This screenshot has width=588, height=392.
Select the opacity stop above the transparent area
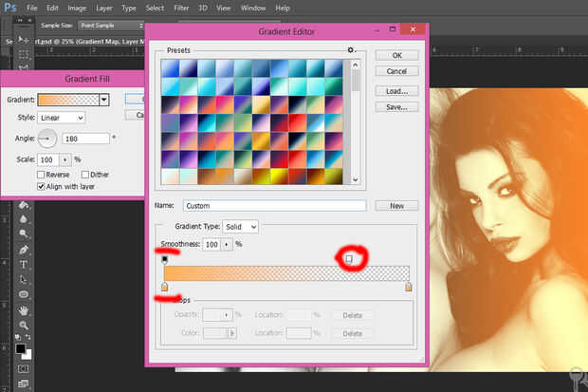point(349,259)
